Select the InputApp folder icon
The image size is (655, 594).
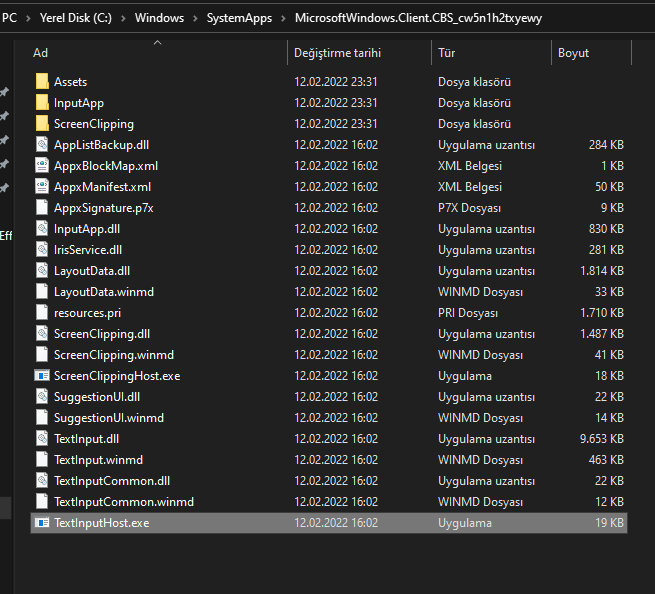(42, 102)
